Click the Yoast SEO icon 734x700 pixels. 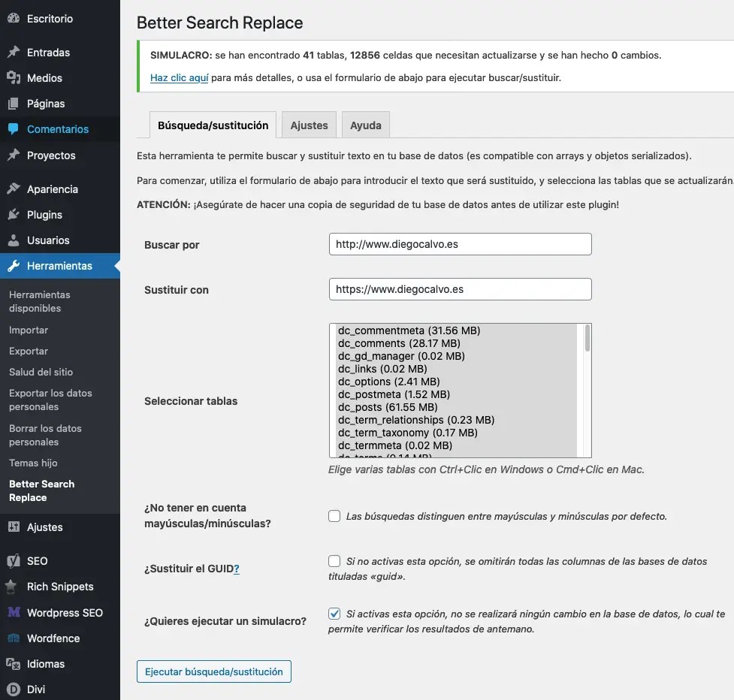tap(14, 560)
